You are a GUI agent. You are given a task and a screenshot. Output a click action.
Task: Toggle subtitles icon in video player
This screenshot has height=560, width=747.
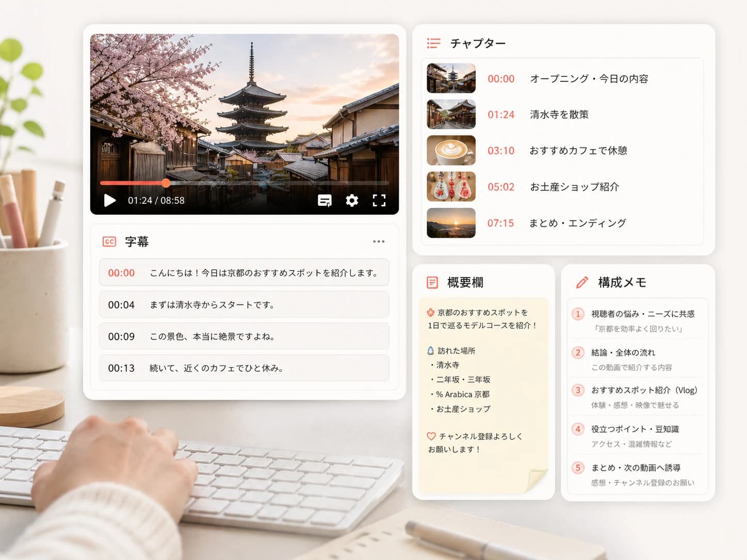[x=324, y=201]
